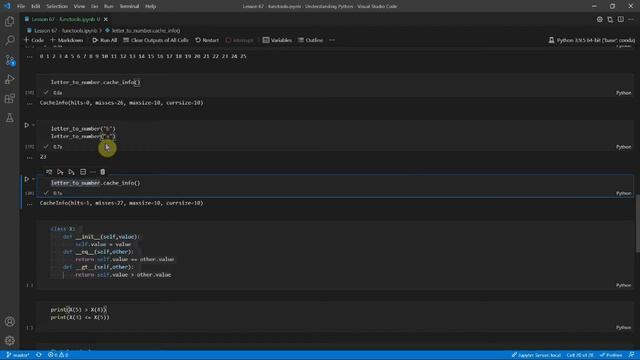Run the cell containing letter_to_number("x")
This screenshot has width=640, height=360.
click(27, 125)
